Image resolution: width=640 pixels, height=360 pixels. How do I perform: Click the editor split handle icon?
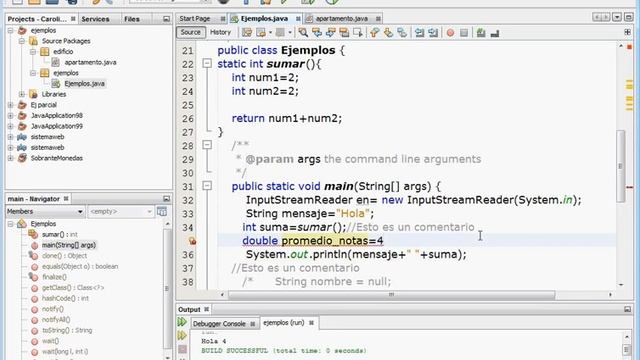tap(627, 32)
